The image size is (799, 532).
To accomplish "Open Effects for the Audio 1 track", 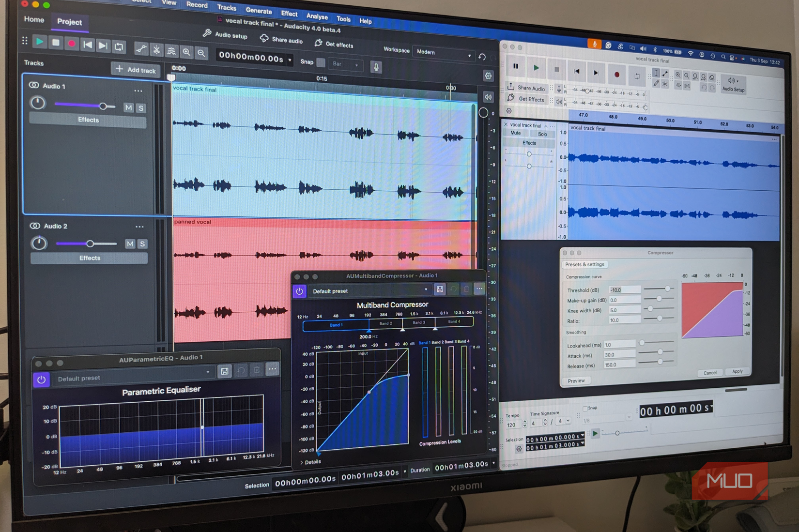I will [x=88, y=120].
